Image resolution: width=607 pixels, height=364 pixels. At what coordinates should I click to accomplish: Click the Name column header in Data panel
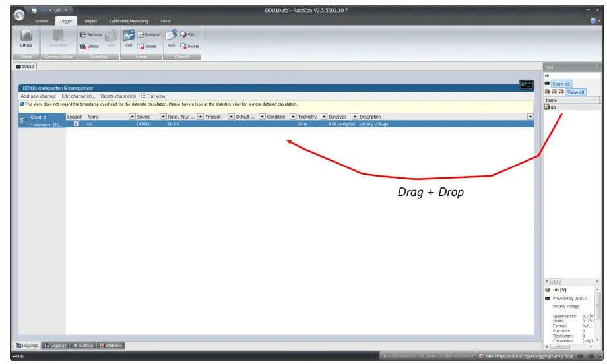pos(571,100)
